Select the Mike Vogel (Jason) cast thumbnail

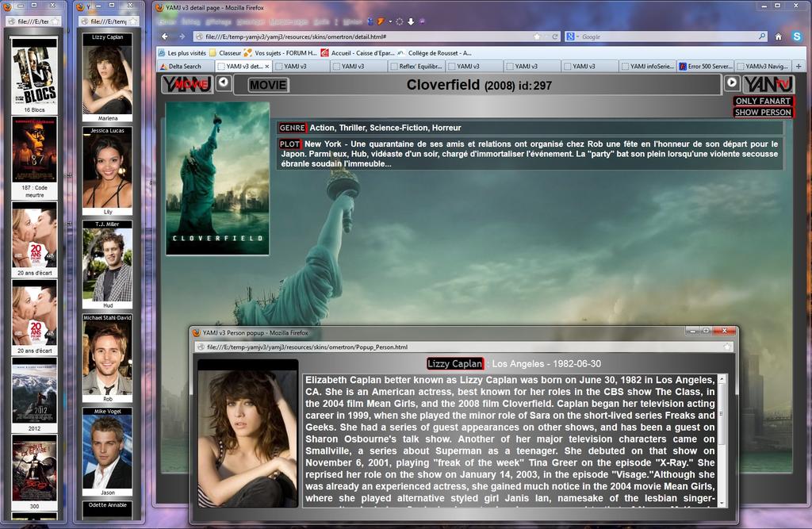coord(107,452)
